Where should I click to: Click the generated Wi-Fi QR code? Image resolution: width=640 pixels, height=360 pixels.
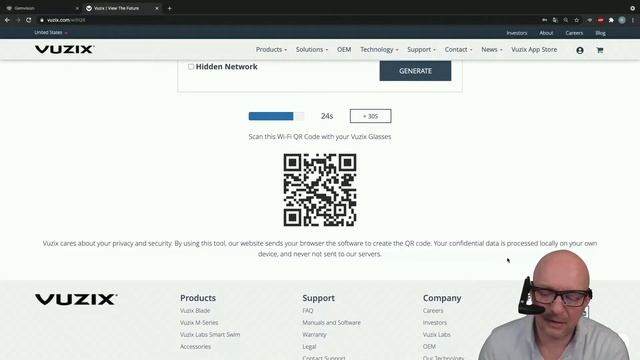[x=320, y=190]
